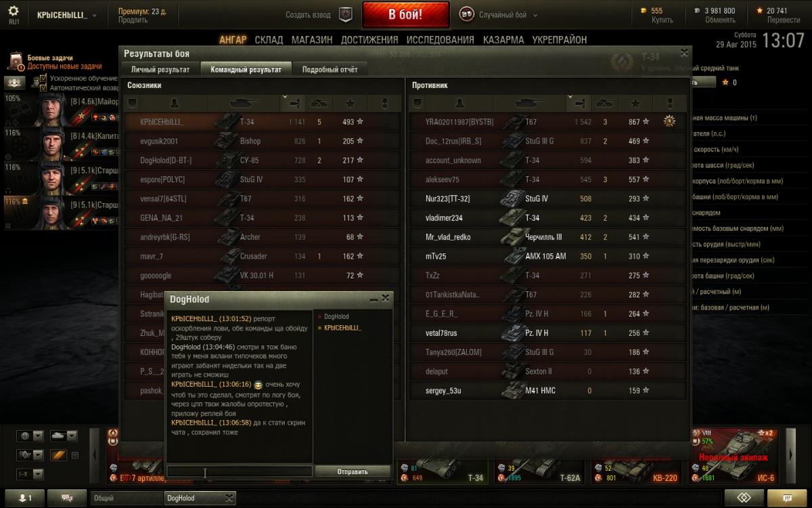Image resolution: width=812 pixels, height=508 pixels.
Task: Sort allies by damage dealt column icon
Action: [x=294, y=103]
